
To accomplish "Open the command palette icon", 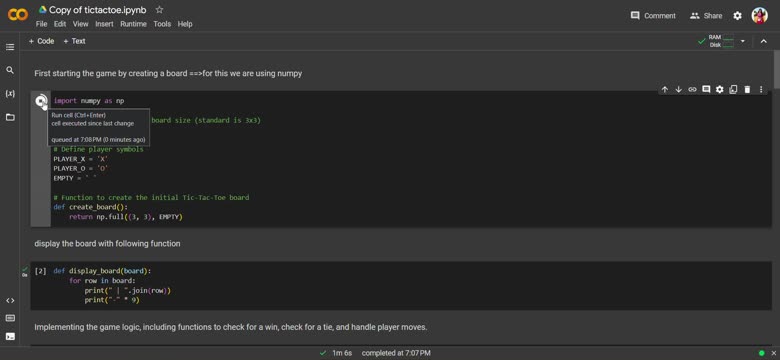I will click(10, 318).
